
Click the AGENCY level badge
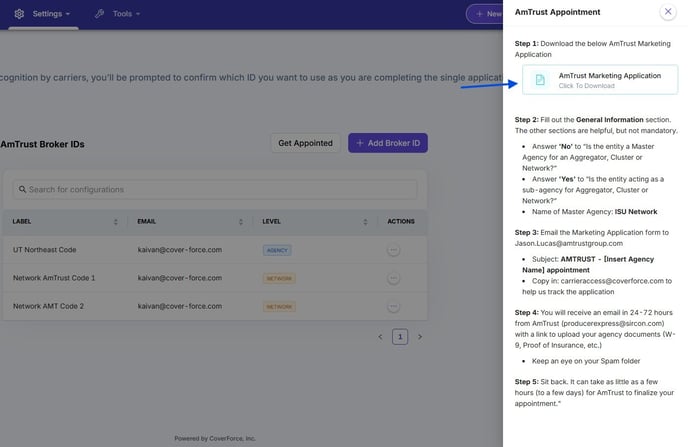click(277, 250)
